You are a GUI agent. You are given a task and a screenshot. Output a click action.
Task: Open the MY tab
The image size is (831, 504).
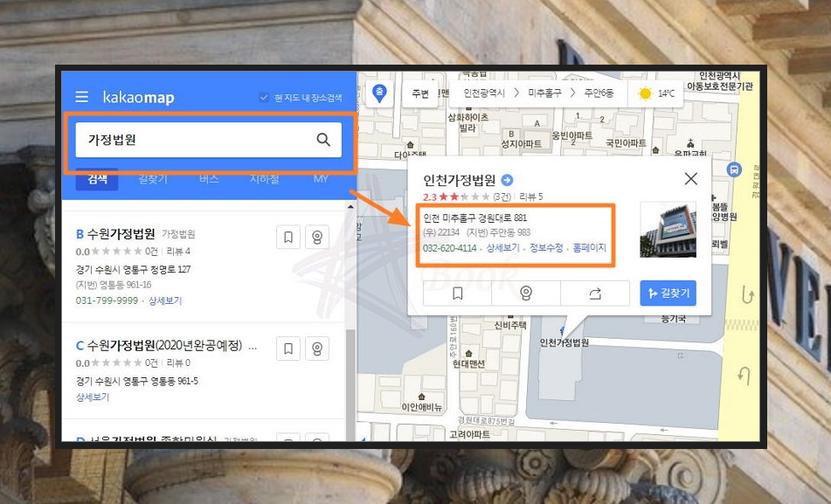321,179
